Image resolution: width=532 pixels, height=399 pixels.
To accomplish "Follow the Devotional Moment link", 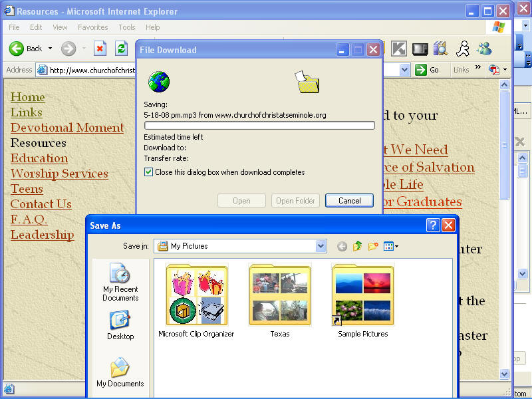I will pos(67,128).
